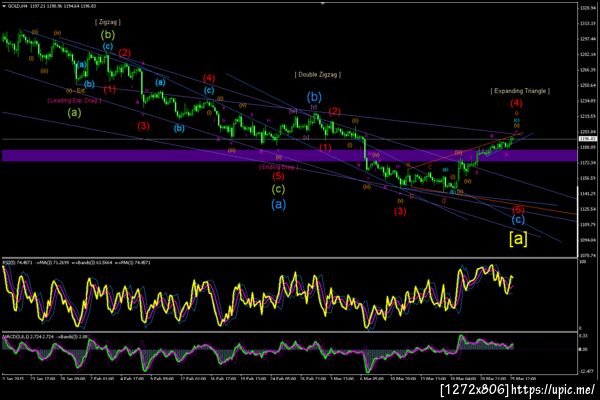This screenshot has height=400, width=600.
Task: Click the -12.477 MACD scale value
Action: pyautogui.click(x=587, y=371)
